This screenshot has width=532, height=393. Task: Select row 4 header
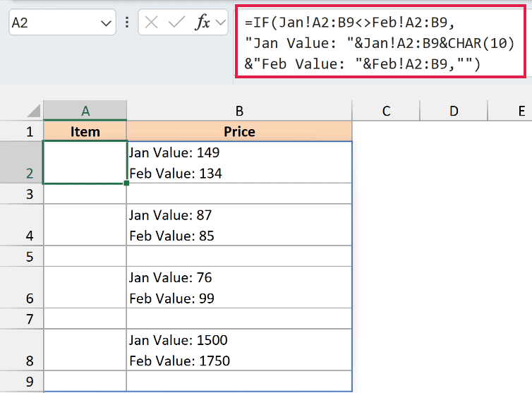pos(22,224)
